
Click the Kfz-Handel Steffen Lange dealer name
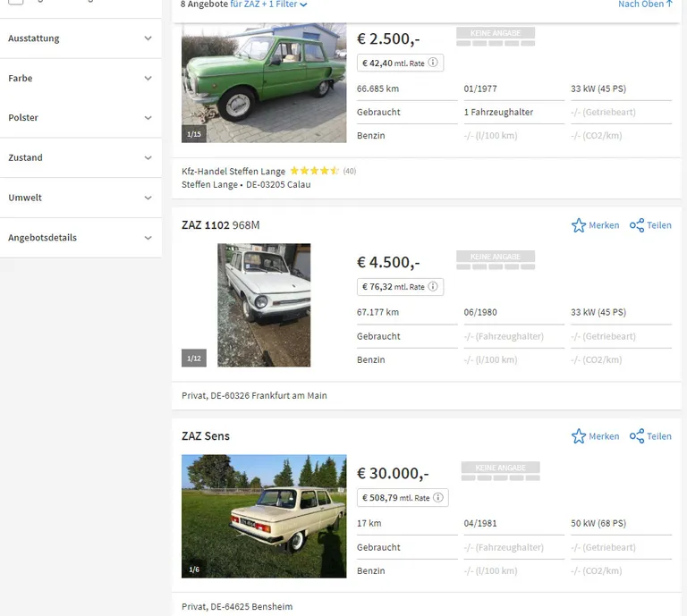pyautogui.click(x=233, y=171)
